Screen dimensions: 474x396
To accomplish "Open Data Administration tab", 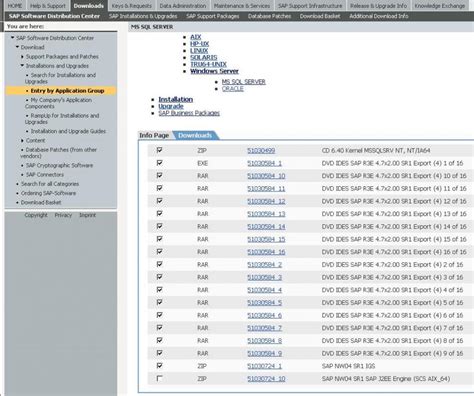I will click(x=183, y=6).
